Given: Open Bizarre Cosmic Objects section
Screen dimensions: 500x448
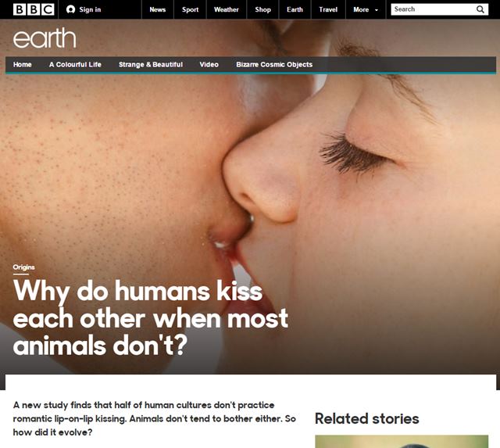Looking at the screenshot, I should [274, 64].
